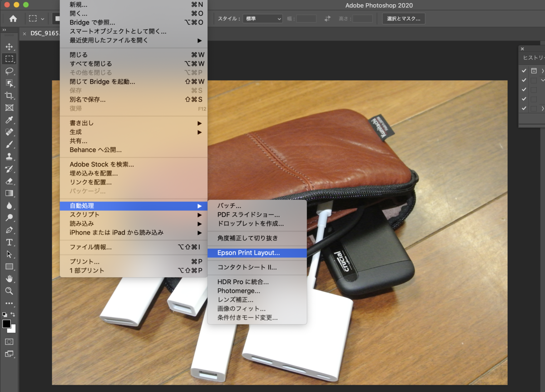Image resolution: width=545 pixels, height=392 pixels.
Task: Close the DSC_9165 document tab
Action: pos(25,34)
